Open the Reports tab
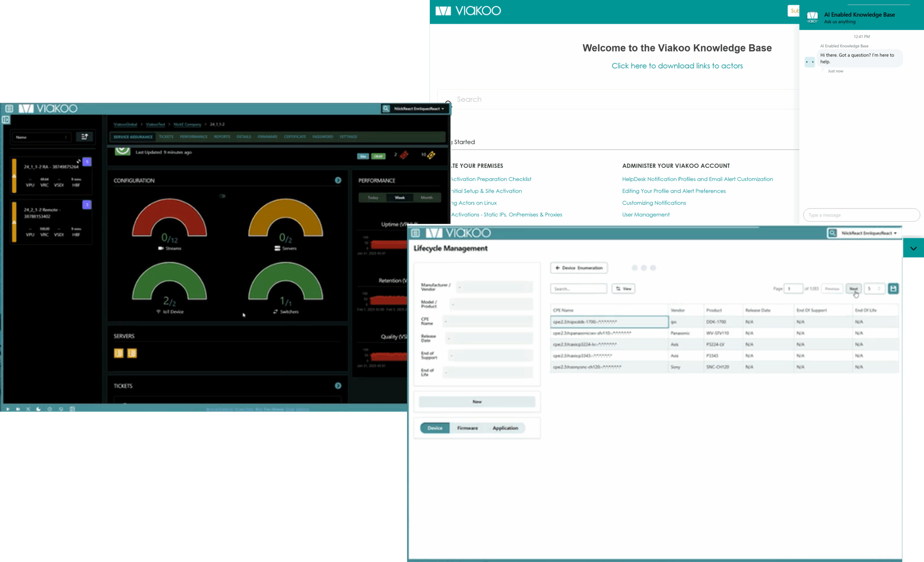The image size is (924, 562). (x=222, y=137)
